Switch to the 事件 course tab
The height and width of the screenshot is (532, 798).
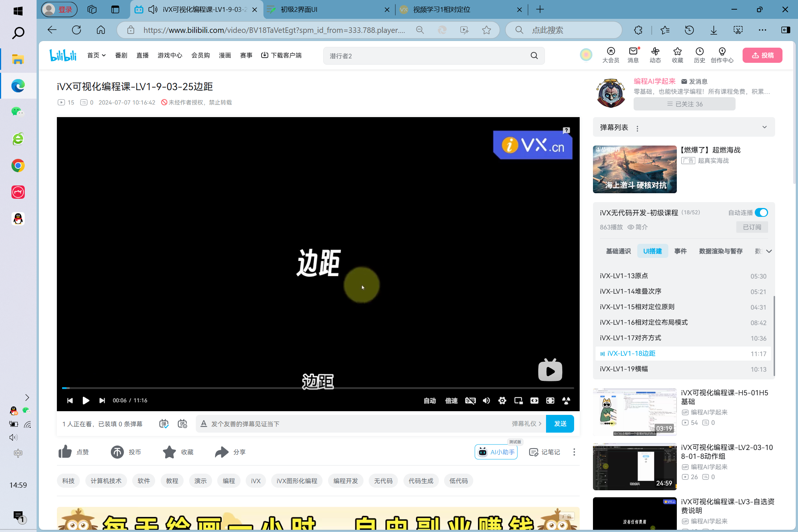(x=680, y=251)
